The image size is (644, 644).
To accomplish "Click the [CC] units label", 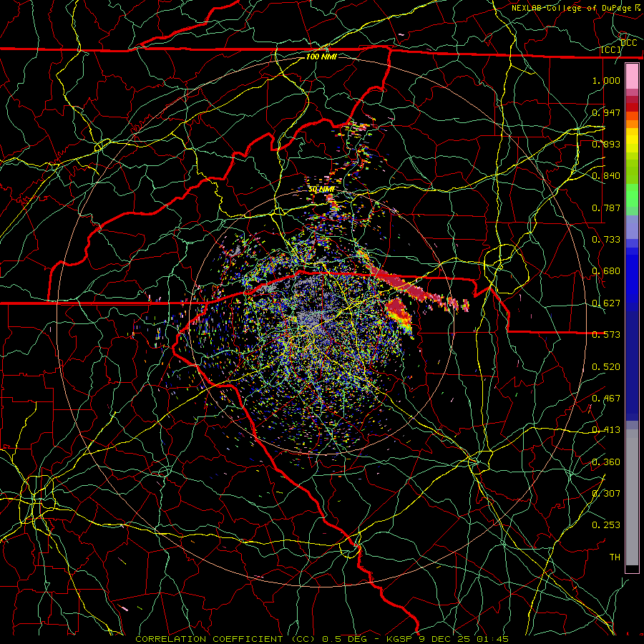I will [x=611, y=49].
